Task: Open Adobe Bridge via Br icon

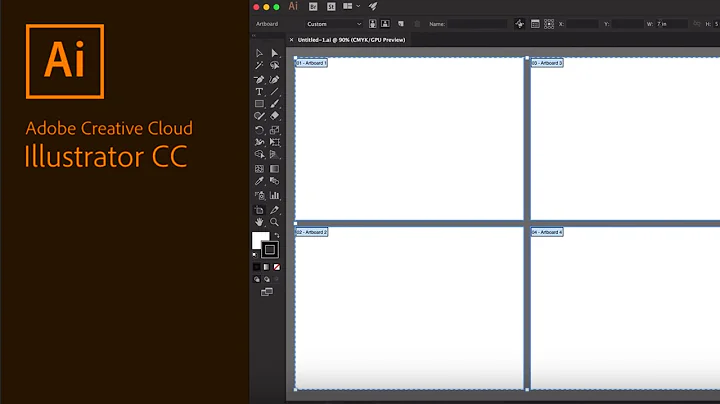Action: [x=313, y=6]
